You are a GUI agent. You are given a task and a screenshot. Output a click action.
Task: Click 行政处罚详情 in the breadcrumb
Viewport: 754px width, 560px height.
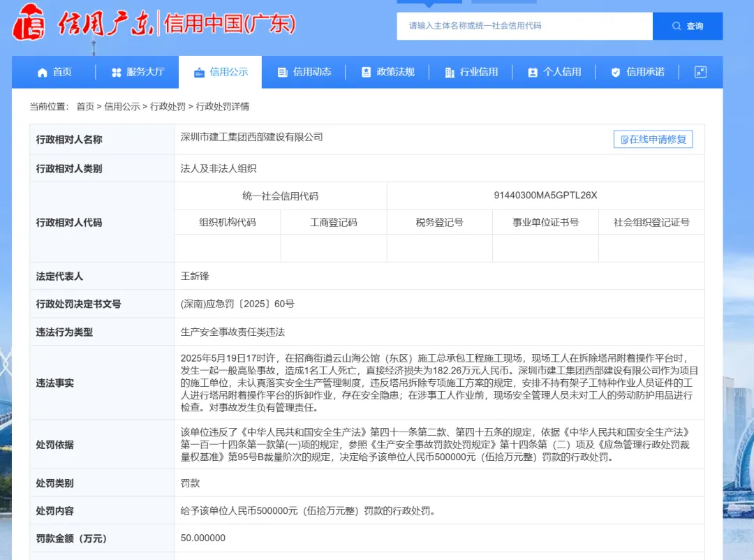pos(223,106)
